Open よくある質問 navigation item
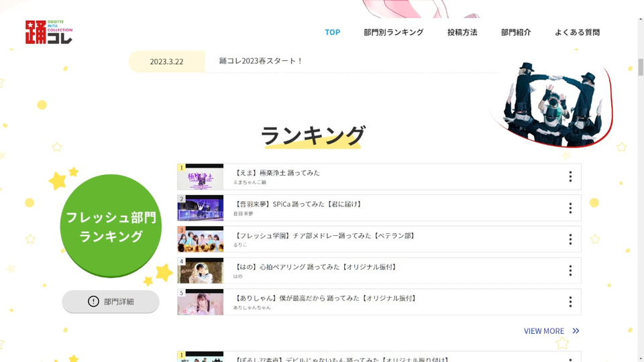The image size is (644, 362). 577,32
